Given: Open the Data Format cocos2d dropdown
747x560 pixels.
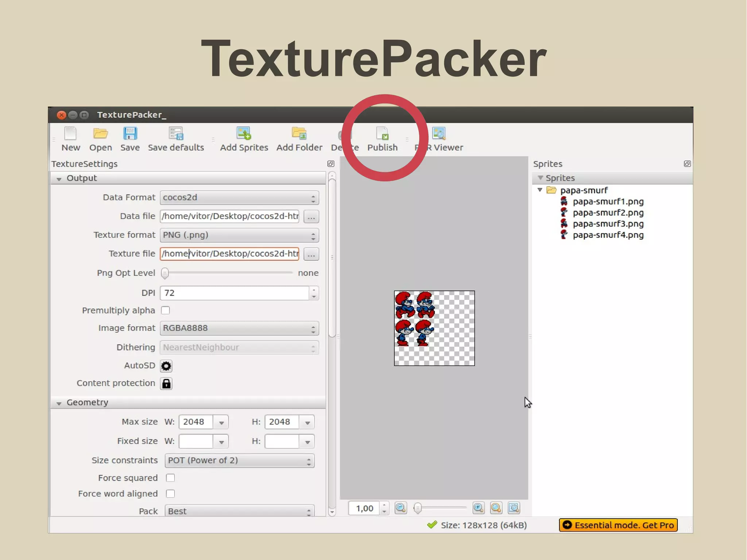Looking at the screenshot, I should [x=239, y=198].
